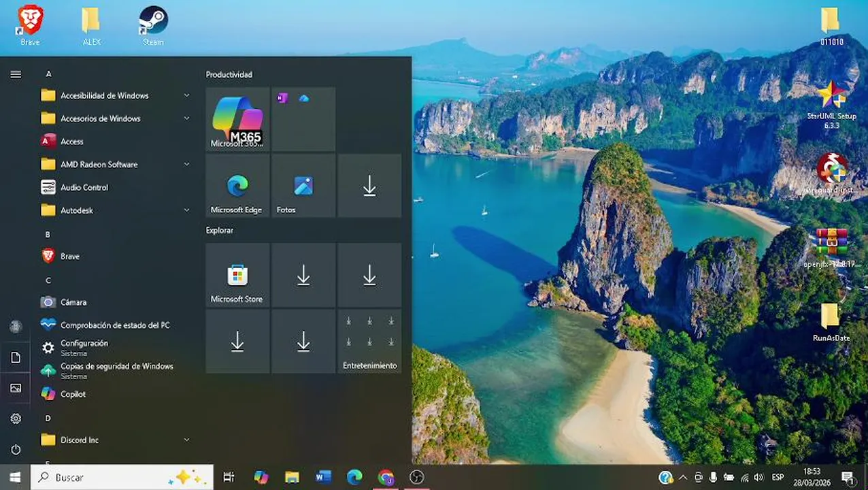Open the RunAsDate desktop folder

pyautogui.click(x=831, y=321)
